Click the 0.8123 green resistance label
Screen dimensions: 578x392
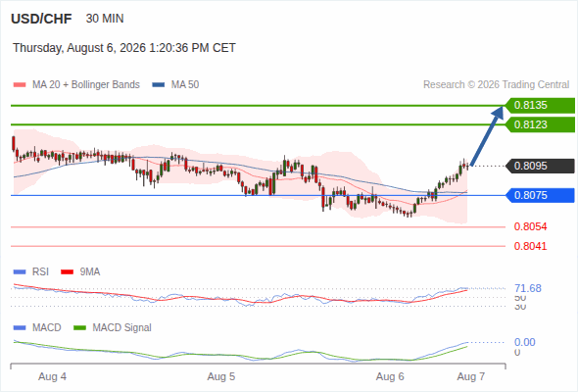click(540, 124)
